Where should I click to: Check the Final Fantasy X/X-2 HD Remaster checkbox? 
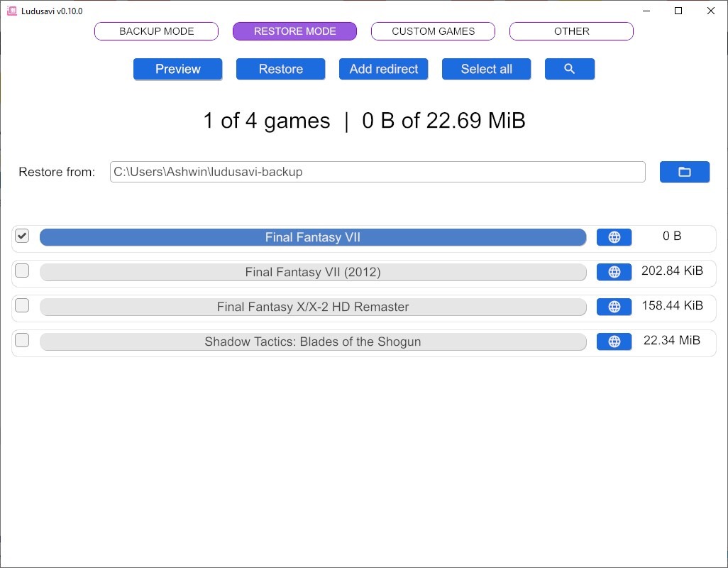pyautogui.click(x=22, y=305)
